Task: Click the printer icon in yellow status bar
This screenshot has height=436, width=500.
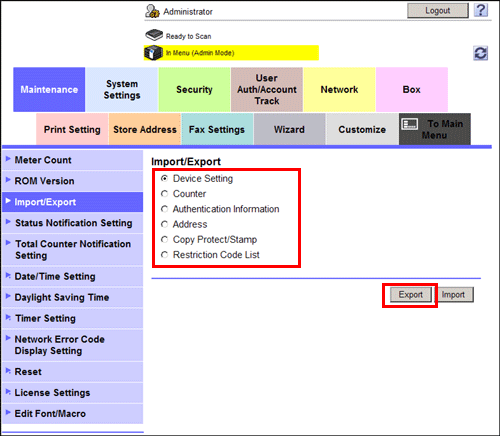Action: point(153,53)
